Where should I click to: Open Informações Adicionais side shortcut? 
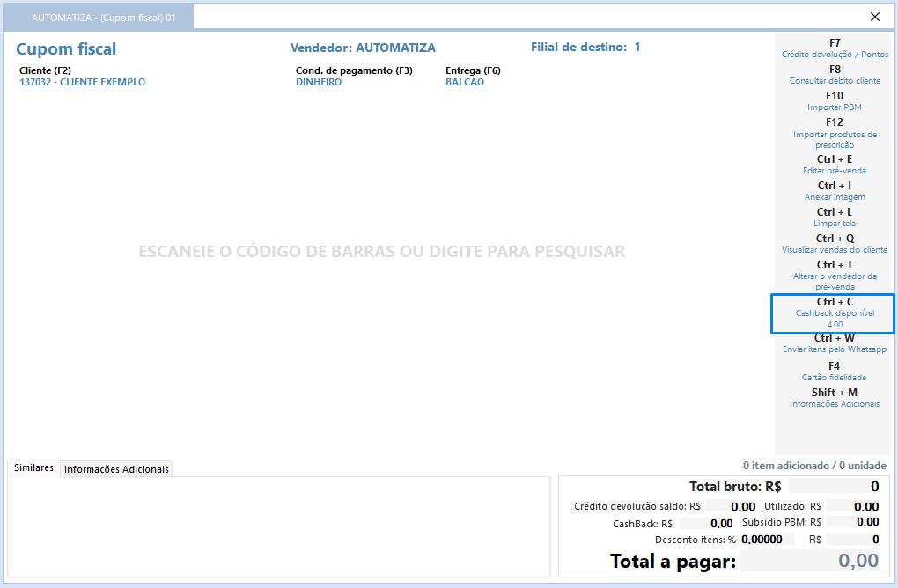point(835,398)
